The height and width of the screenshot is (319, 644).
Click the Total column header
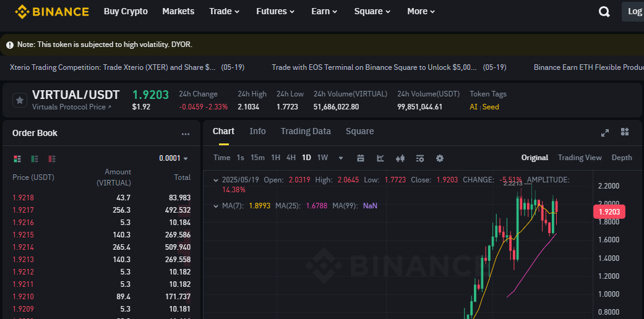point(182,177)
